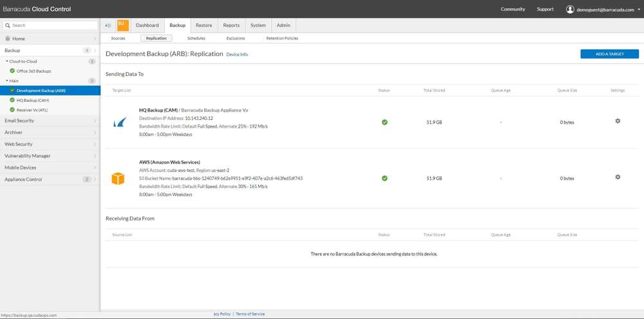
Task: Click the user avatar icon
Action: coord(570,10)
